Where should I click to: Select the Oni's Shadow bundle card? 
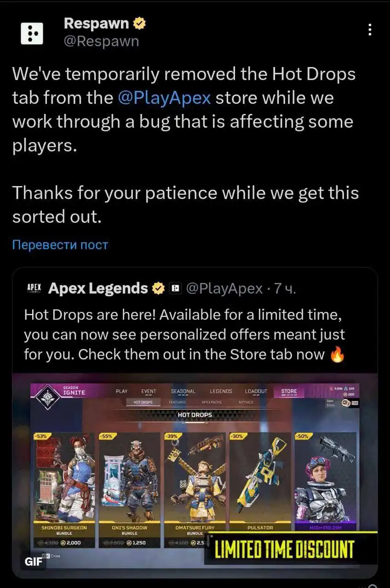(x=130, y=490)
